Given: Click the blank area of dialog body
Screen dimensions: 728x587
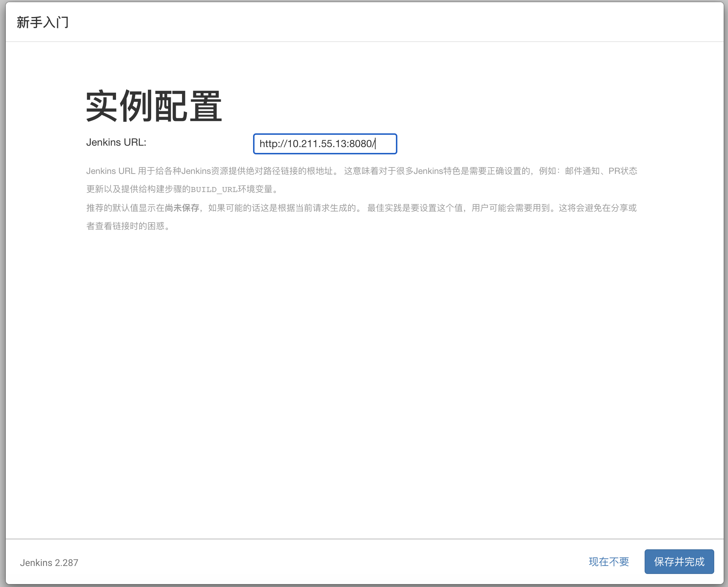Looking at the screenshot, I should point(363,362).
